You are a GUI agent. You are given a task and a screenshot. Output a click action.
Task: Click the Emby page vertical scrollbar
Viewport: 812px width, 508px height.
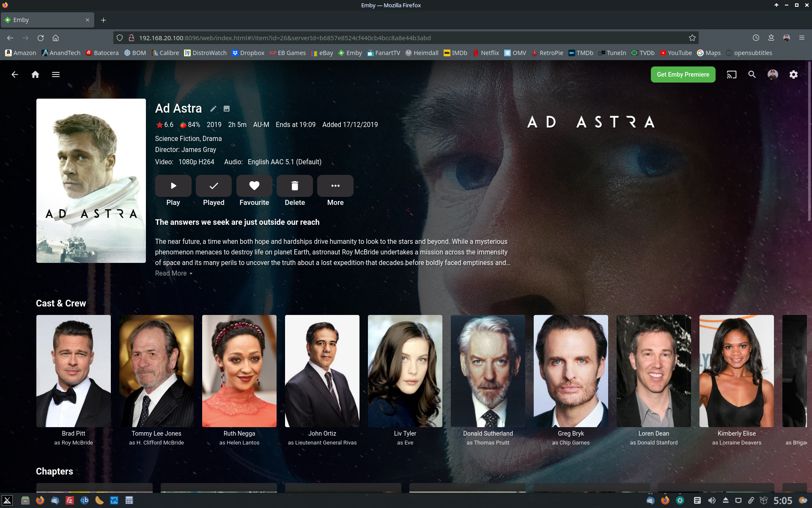809,142
